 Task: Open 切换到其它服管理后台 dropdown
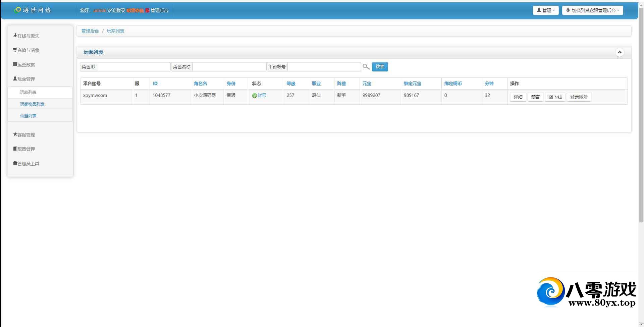[x=593, y=10]
